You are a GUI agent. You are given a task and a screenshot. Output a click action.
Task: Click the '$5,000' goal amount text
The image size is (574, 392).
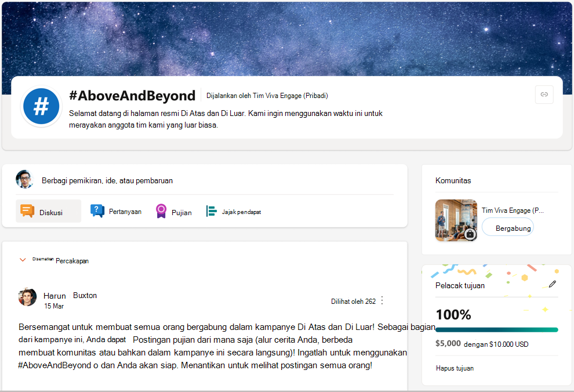click(448, 343)
